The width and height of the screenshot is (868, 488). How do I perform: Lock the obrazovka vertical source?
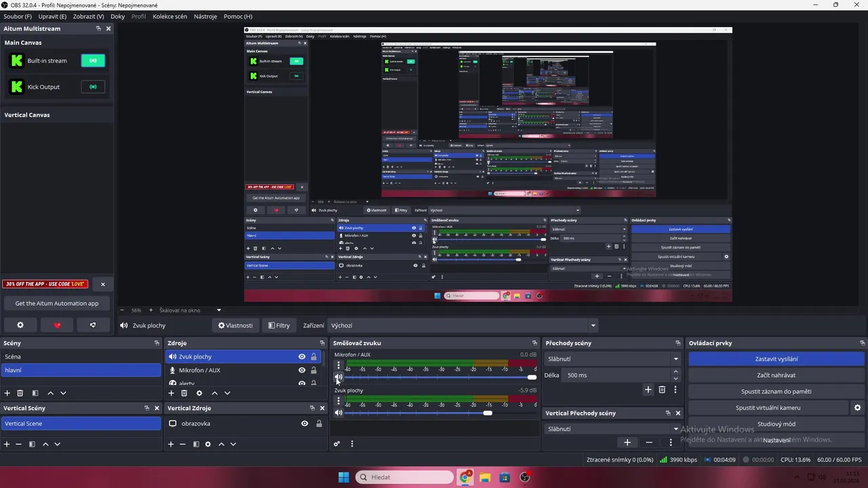(319, 424)
